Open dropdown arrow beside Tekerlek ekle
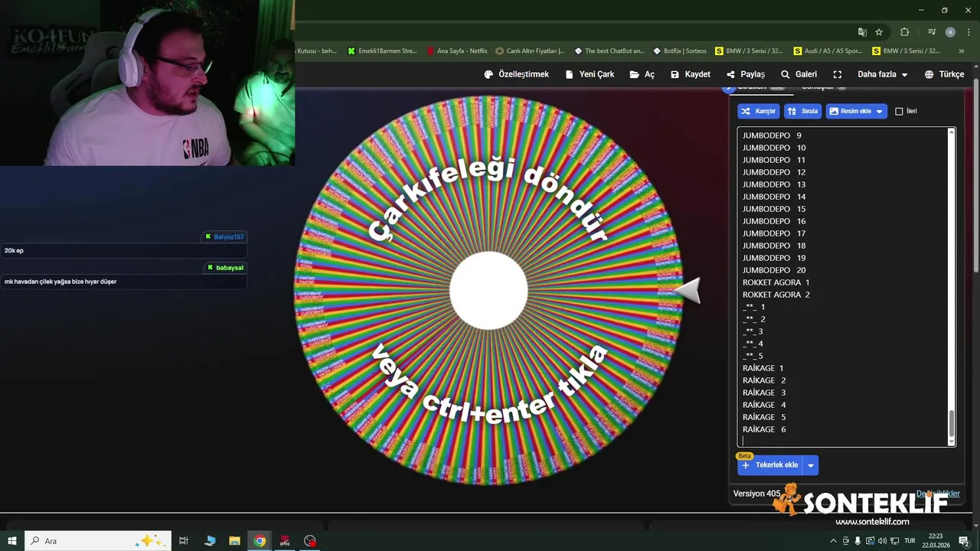980x551 pixels. (x=811, y=465)
